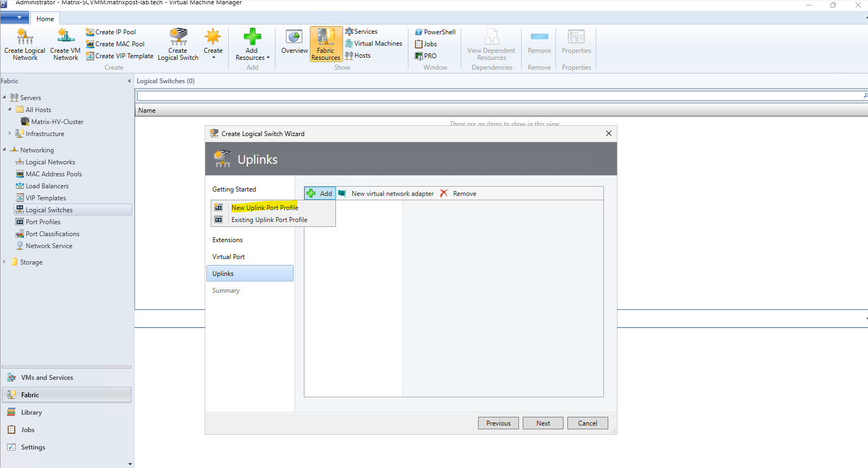Click View Dependent Resources
868x468 pixels.
[x=491, y=44]
